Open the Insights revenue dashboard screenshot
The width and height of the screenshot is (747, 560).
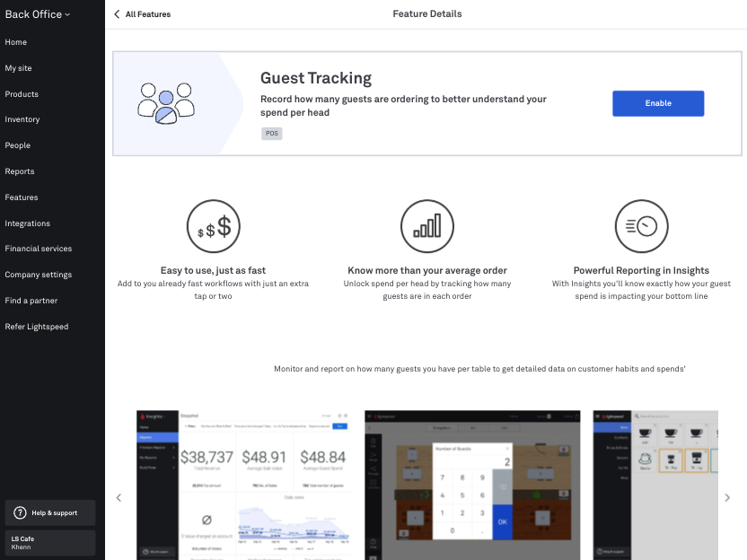[244, 486]
